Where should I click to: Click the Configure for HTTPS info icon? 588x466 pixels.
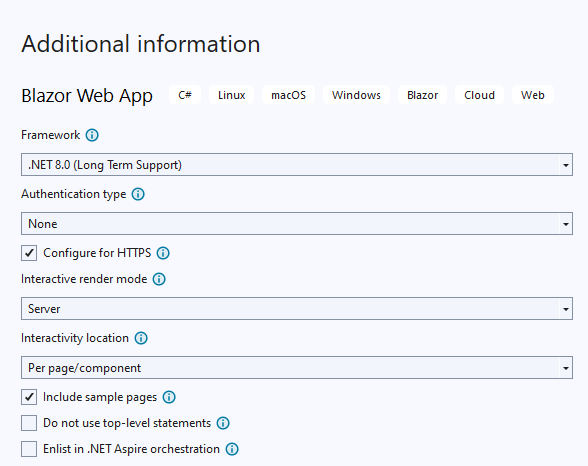(x=163, y=253)
